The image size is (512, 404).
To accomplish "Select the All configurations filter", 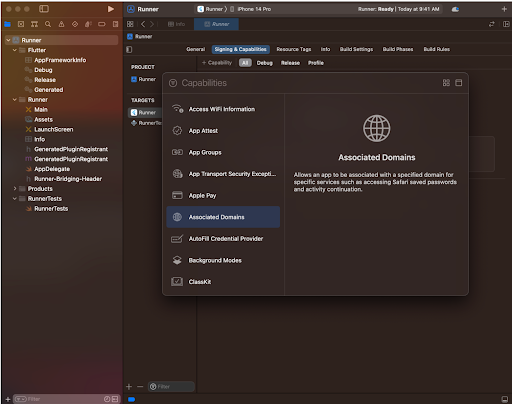I will tap(245, 63).
